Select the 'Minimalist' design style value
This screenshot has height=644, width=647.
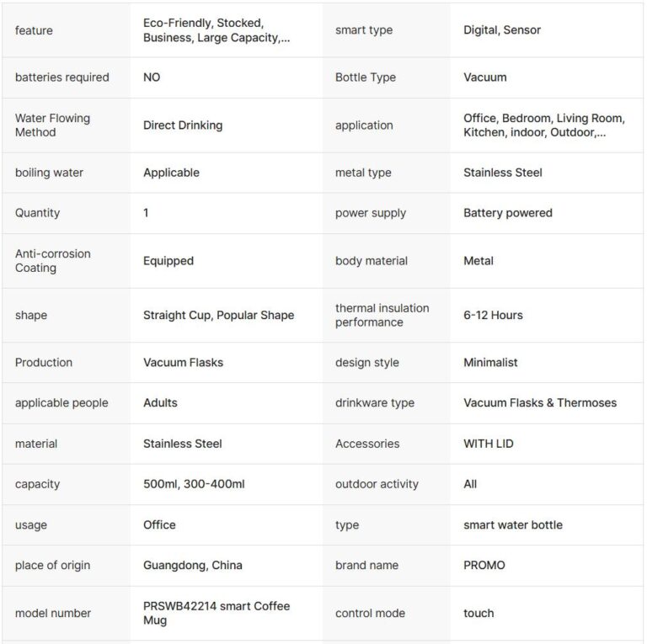(x=490, y=363)
